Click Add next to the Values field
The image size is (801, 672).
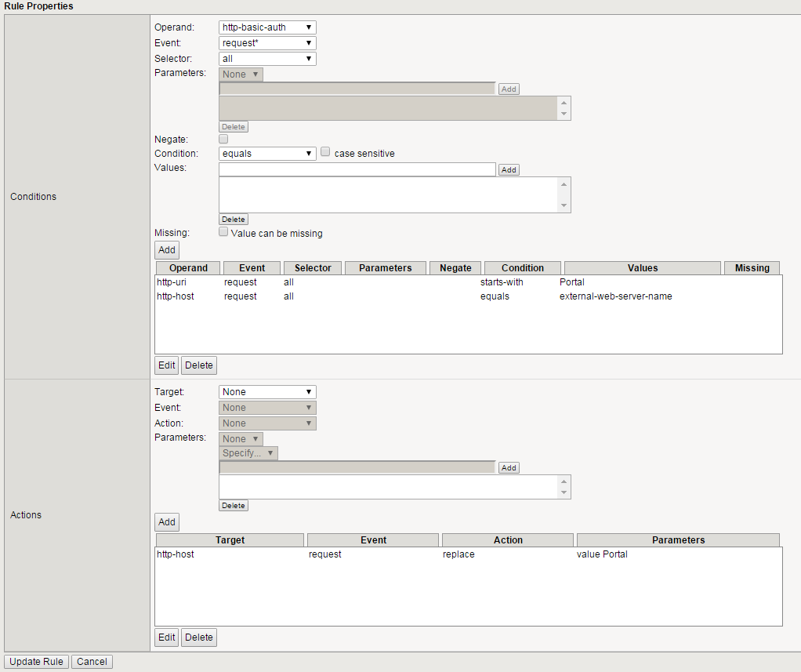click(x=508, y=169)
